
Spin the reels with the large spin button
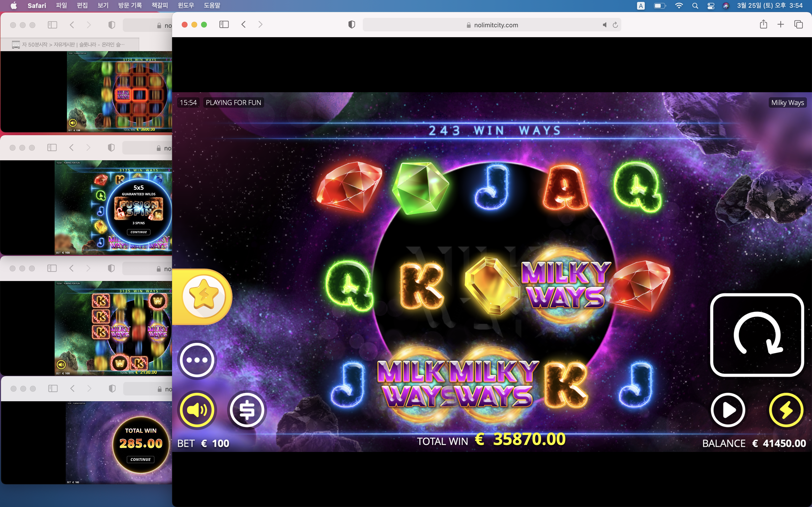coord(757,335)
